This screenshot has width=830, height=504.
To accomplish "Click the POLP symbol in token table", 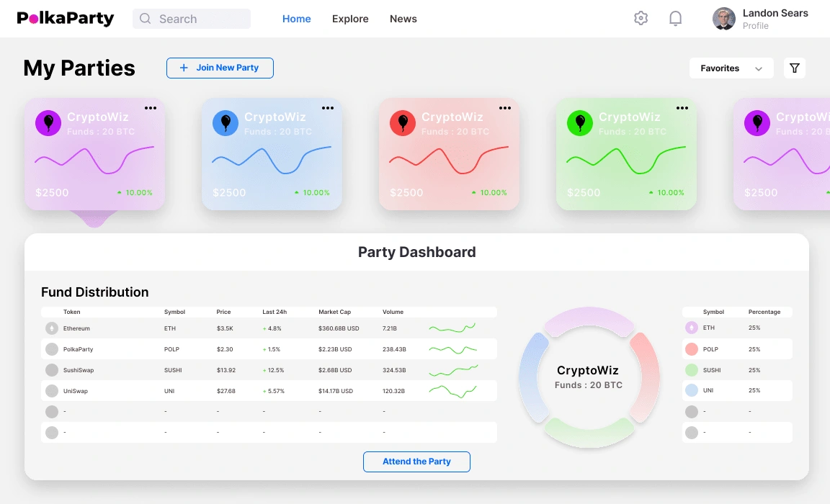I will (x=171, y=350).
